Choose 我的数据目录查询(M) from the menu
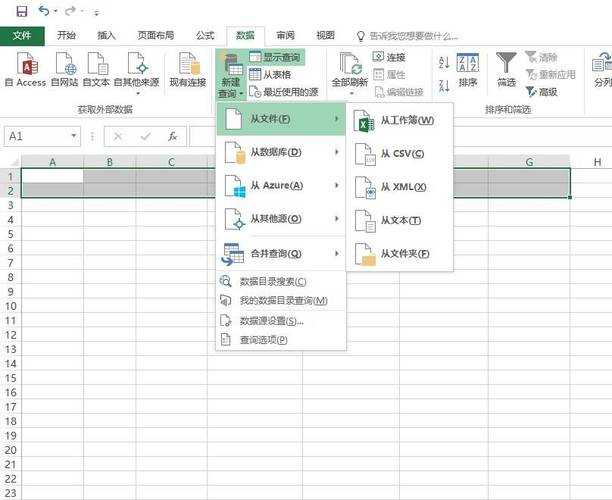Viewport: 612px width, 500px height. [281, 301]
